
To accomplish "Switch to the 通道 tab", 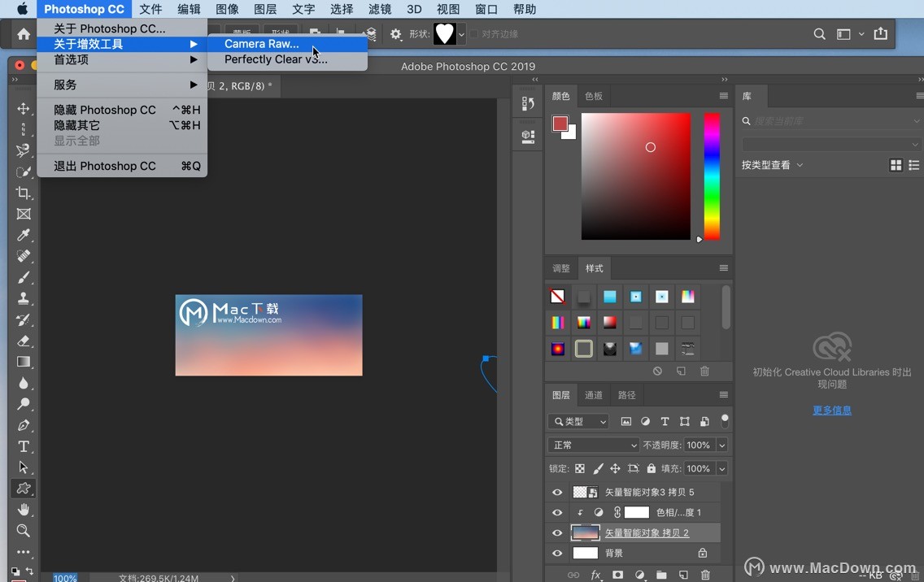I will (x=594, y=395).
